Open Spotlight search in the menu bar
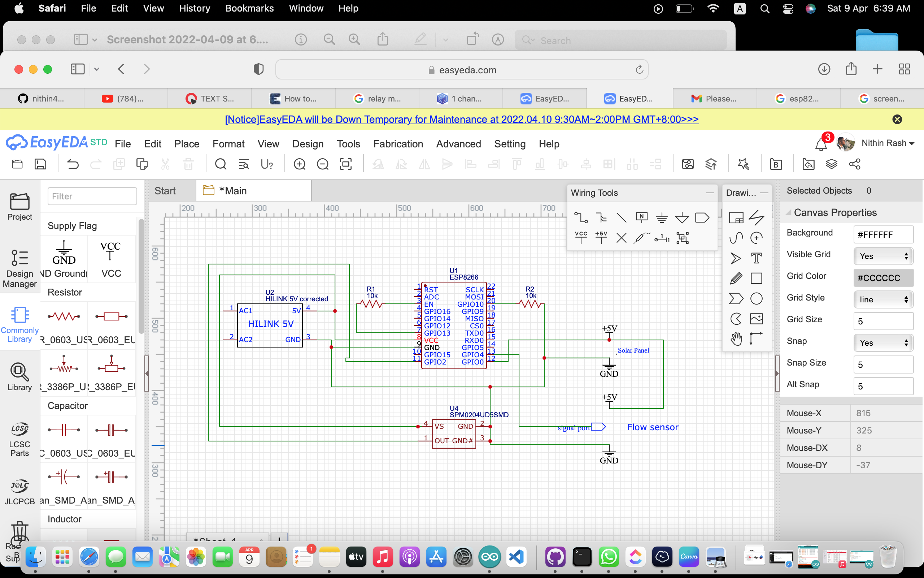Image resolution: width=924 pixels, height=578 pixels. point(764,9)
